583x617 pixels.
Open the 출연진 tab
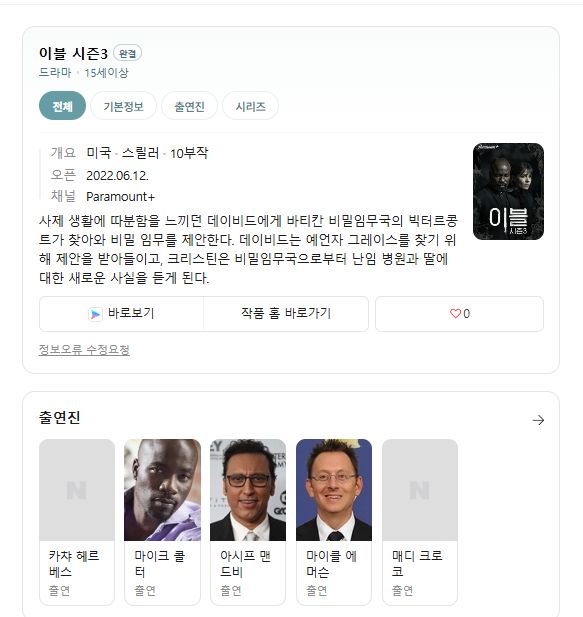[x=189, y=106]
